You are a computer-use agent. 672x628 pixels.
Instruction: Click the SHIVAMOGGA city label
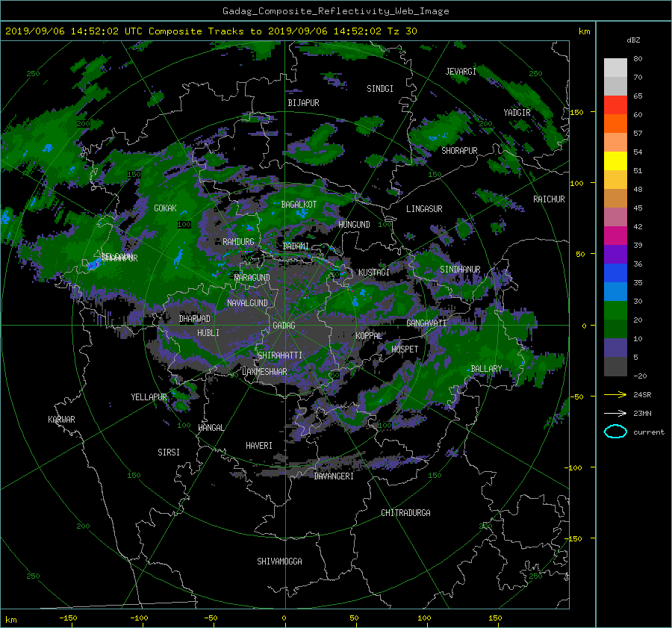(279, 561)
